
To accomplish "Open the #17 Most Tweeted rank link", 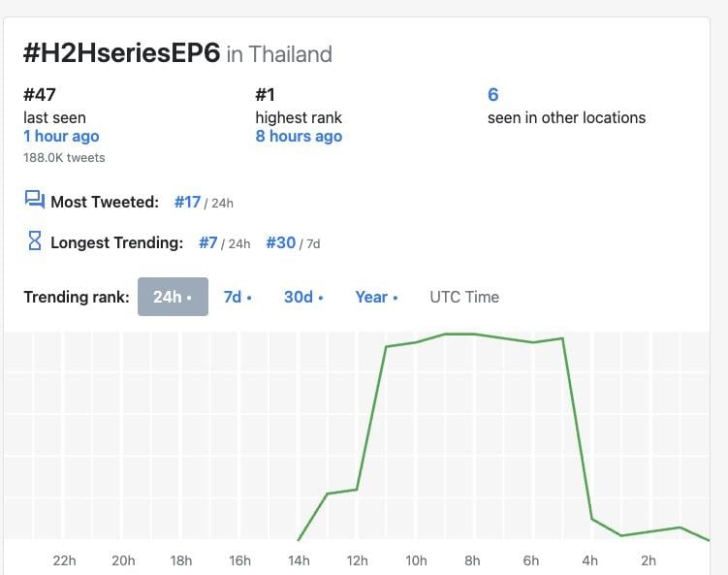I will pyautogui.click(x=187, y=202).
